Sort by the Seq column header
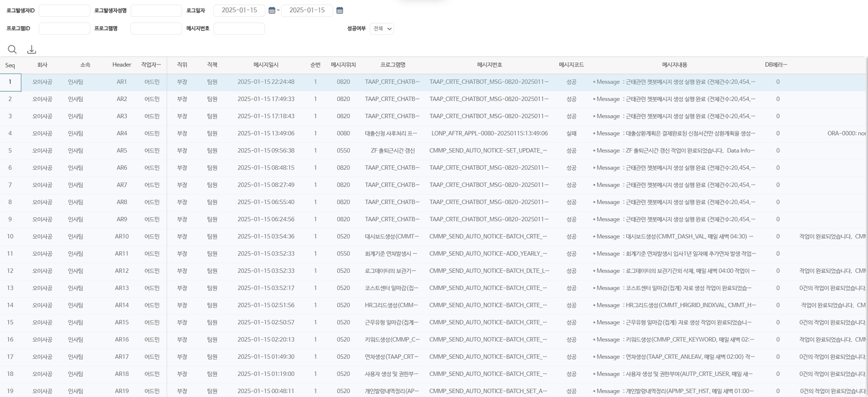868x397 pixels. tap(10, 65)
